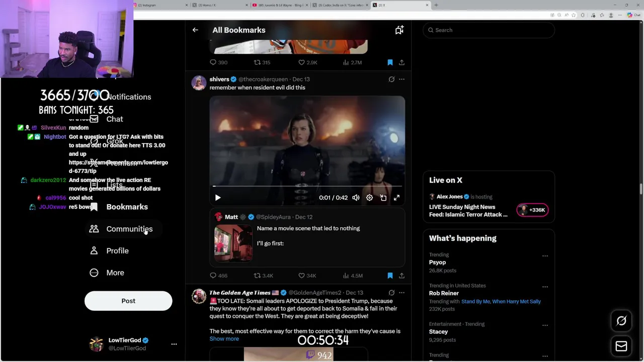644x362 pixels.
Task: Repost the shivers post with 3.4K reposts
Action: coord(263,276)
